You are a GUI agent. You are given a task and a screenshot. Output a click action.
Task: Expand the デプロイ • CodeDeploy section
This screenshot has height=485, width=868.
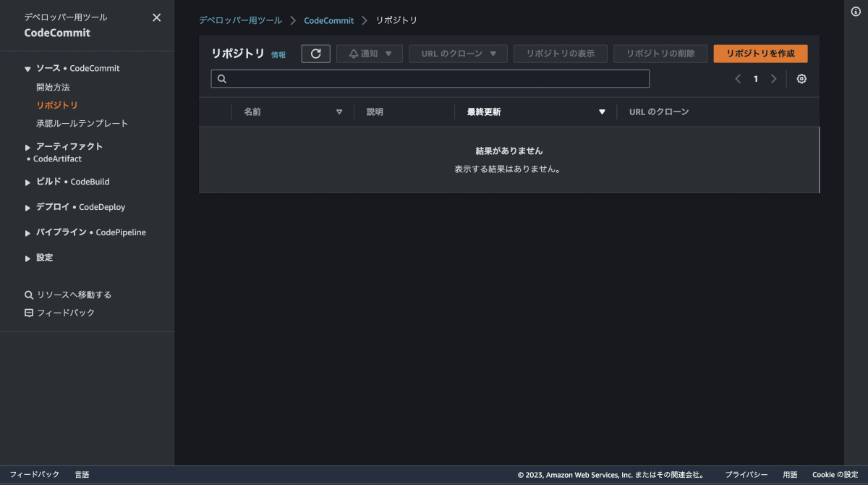point(27,207)
